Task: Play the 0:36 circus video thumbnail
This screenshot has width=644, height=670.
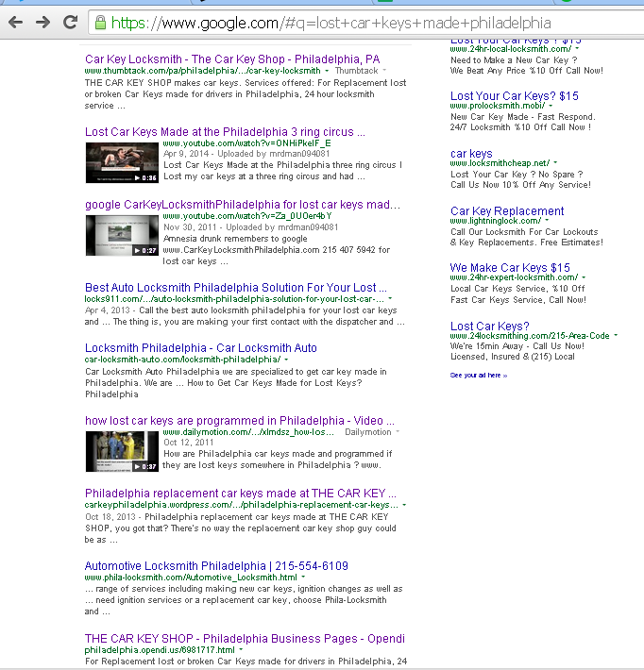Action: tap(122, 163)
